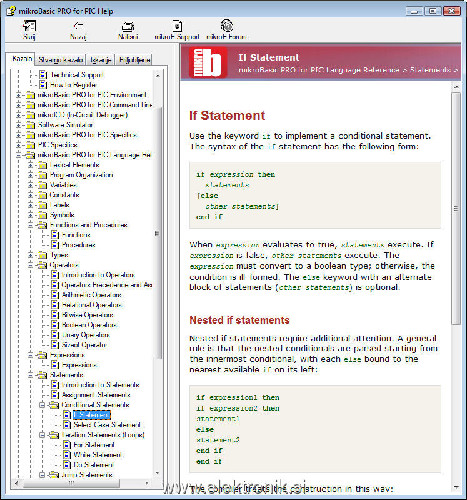Open mikroE Support from the toolbar

(x=177, y=30)
